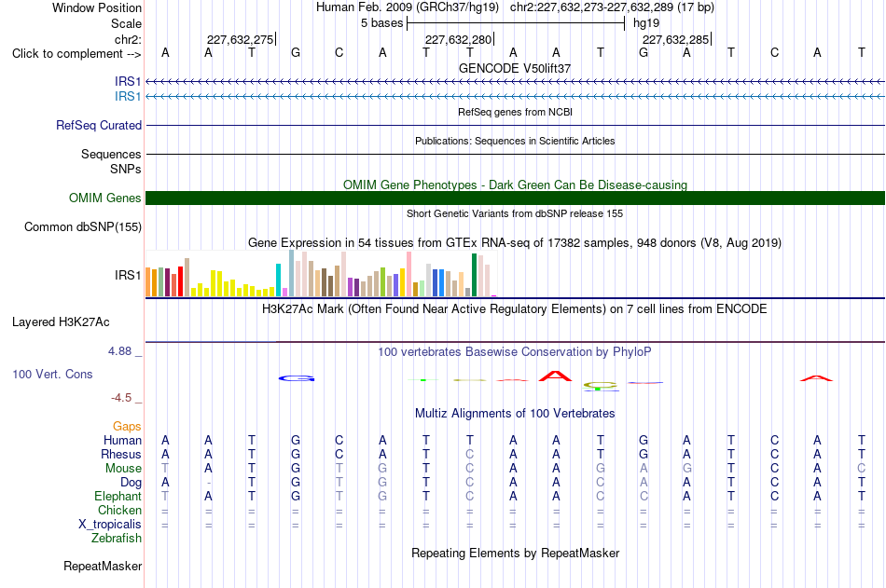Click the Mouse species label
The width and height of the screenshot is (886, 588).
pos(123,468)
